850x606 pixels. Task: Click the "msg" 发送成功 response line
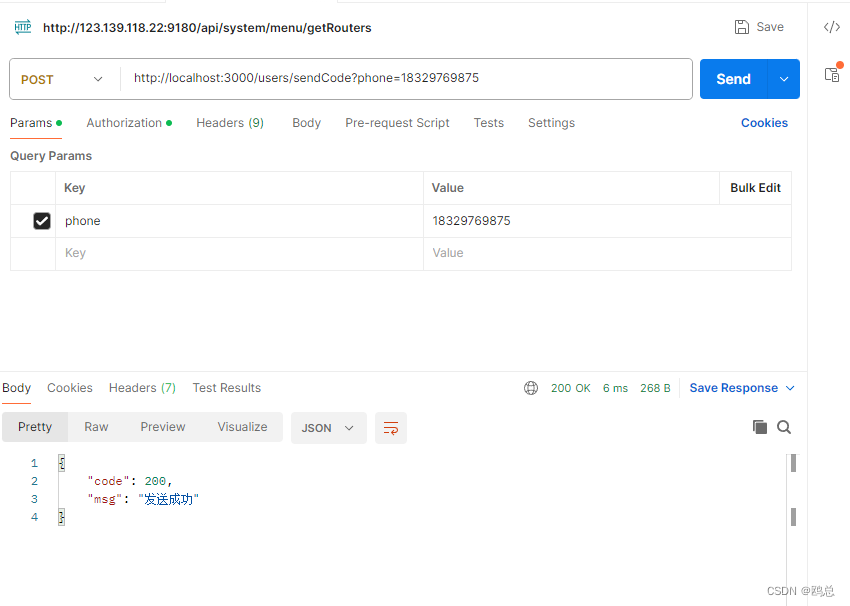coord(143,499)
